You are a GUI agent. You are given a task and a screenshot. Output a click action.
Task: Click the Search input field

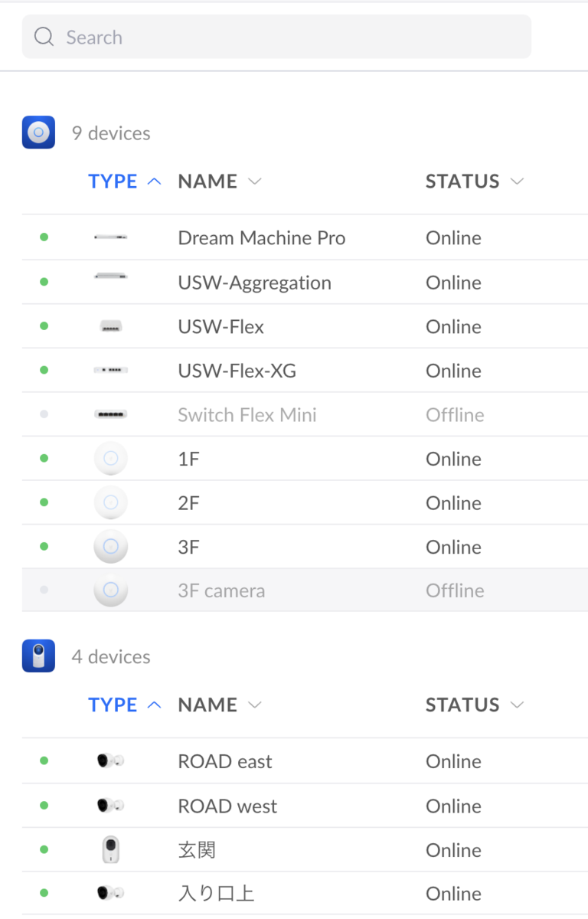pyautogui.click(x=276, y=37)
